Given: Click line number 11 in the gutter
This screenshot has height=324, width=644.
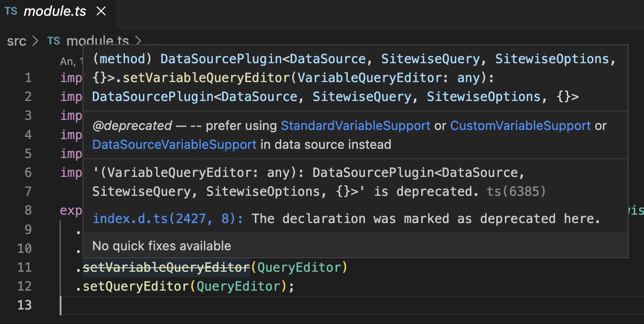Looking at the screenshot, I should click(25, 267).
